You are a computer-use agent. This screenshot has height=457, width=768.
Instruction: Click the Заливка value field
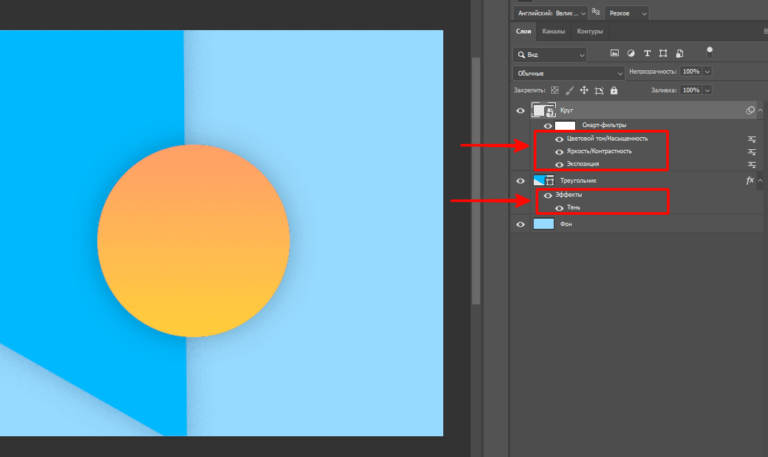690,90
